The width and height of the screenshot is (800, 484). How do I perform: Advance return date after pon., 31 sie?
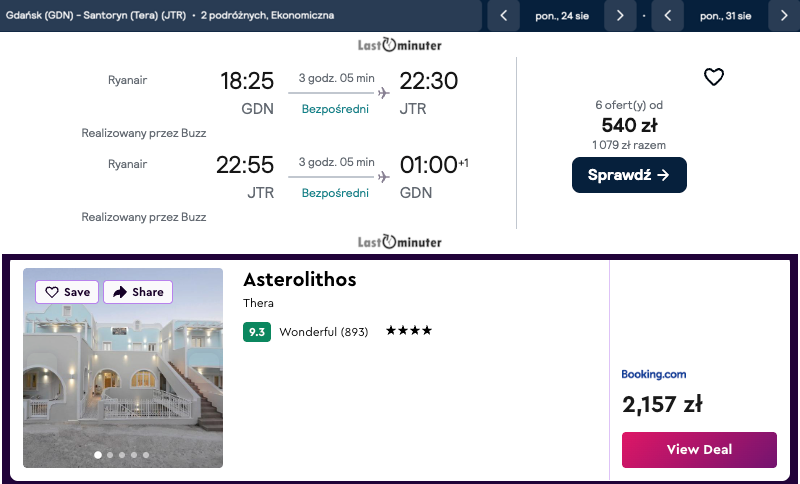(783, 16)
